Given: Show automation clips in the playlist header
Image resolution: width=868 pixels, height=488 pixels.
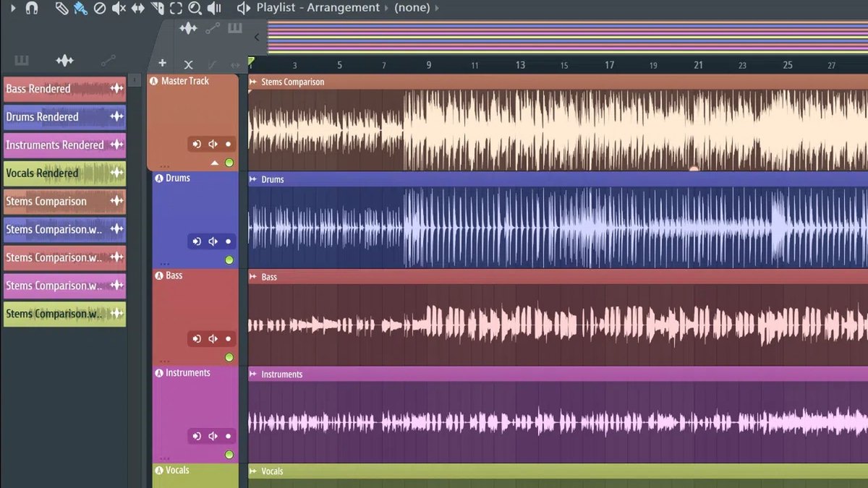Looking at the screenshot, I should click(x=212, y=28).
